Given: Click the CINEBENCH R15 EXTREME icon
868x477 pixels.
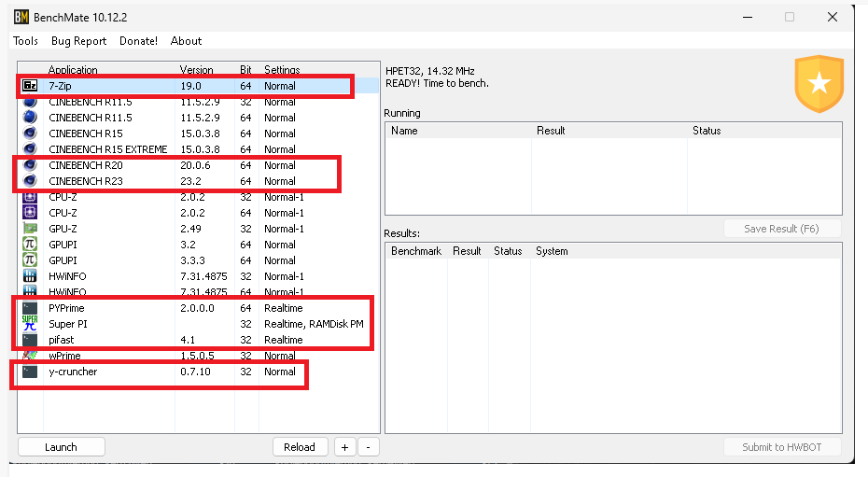Looking at the screenshot, I should pos(30,149).
